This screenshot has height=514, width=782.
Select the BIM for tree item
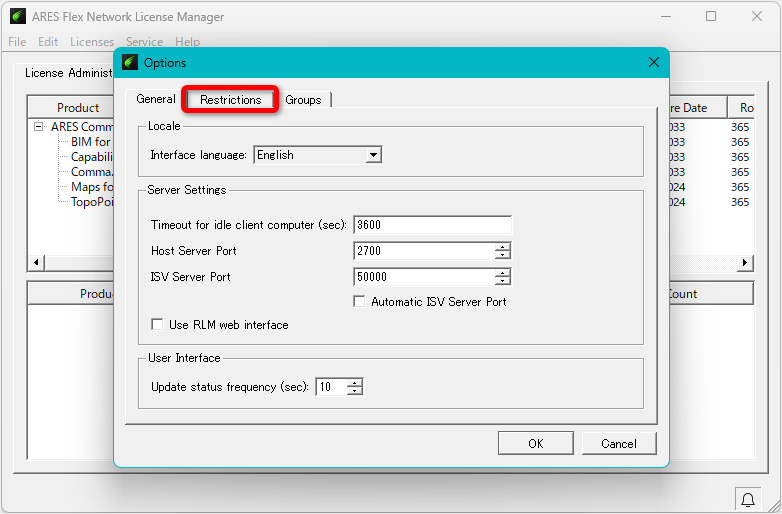click(91, 142)
